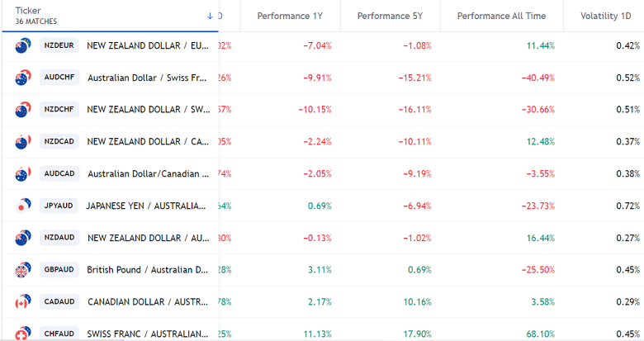Click the NZDCHF pair flag icon
Screen dimensions: 644x341
[x=22, y=109]
